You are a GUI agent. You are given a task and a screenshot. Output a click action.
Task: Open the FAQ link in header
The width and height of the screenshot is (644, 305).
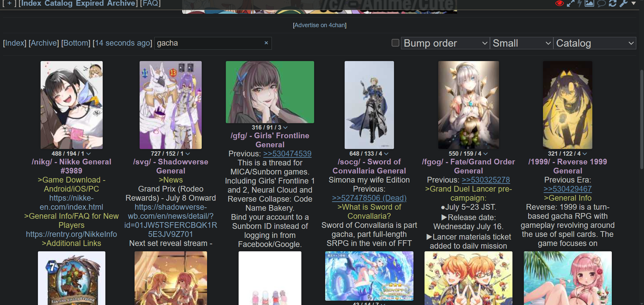pyautogui.click(x=150, y=3)
